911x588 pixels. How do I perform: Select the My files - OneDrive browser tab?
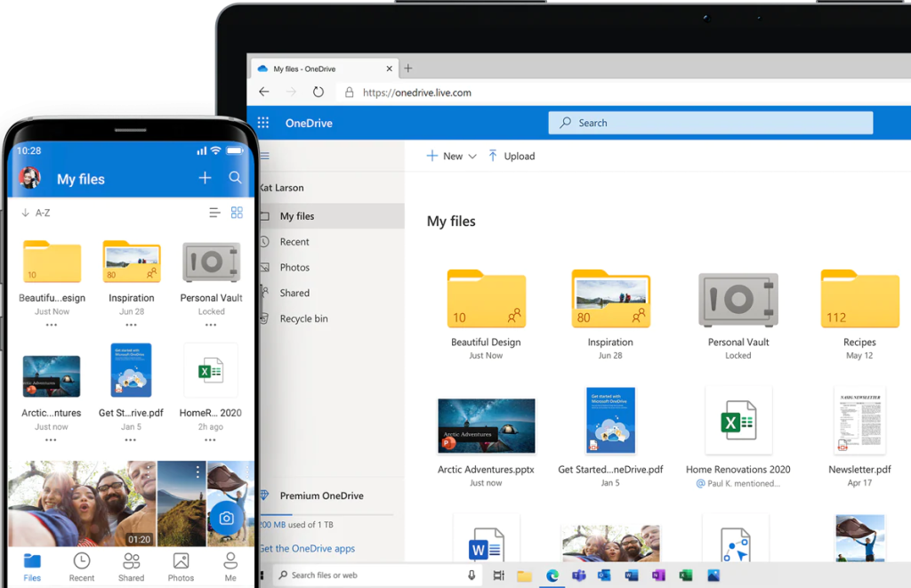coord(325,68)
